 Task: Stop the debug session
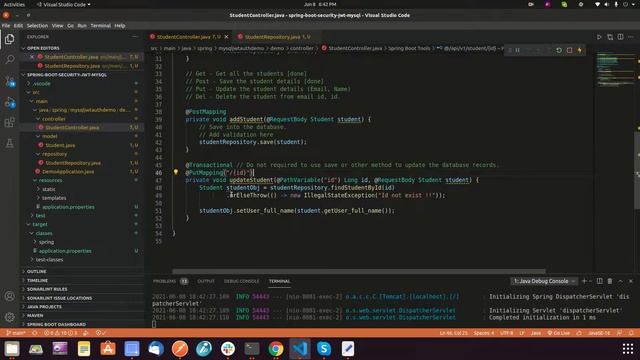[x=569, y=50]
